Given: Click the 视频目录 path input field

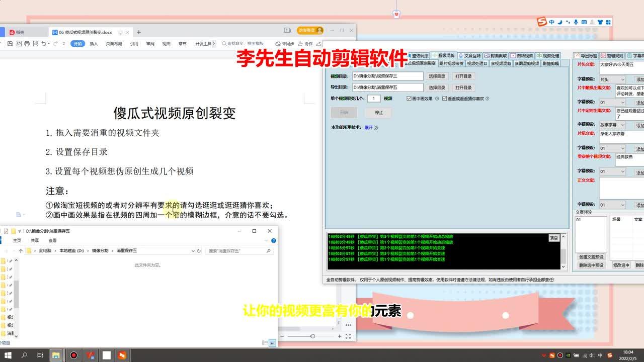Looking at the screenshot, I should click(387, 76).
